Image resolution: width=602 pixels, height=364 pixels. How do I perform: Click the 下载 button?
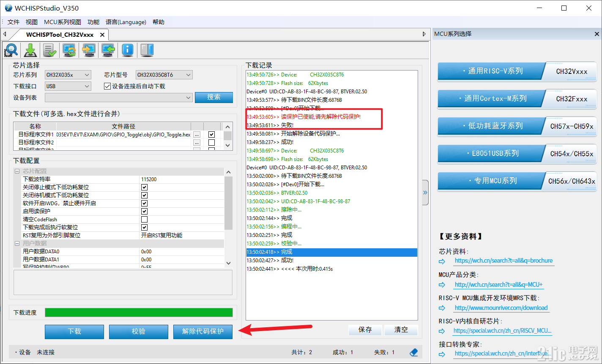pos(74,331)
